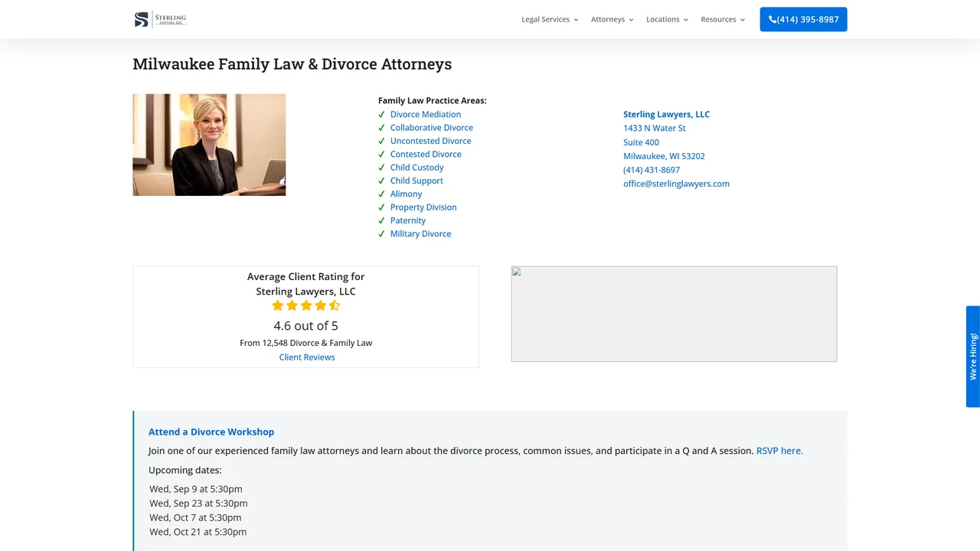Select the Wed, Sep 9 at 5:30pm date
The width and height of the screenshot is (980, 551).
pyautogui.click(x=196, y=489)
